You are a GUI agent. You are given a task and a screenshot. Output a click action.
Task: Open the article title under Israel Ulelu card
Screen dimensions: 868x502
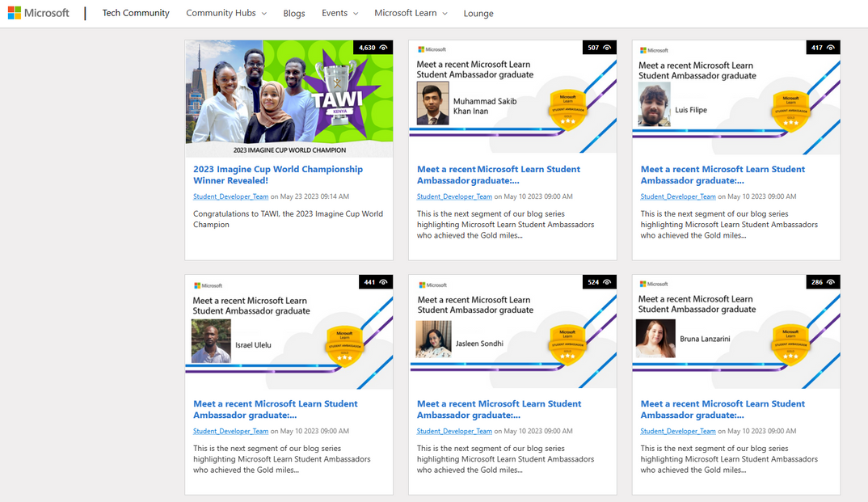coord(275,410)
